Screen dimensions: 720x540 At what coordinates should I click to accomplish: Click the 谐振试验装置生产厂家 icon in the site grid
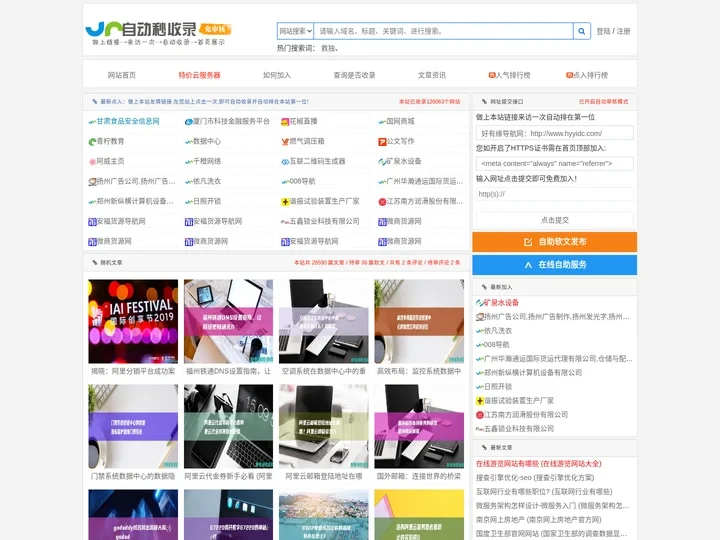[285, 202]
